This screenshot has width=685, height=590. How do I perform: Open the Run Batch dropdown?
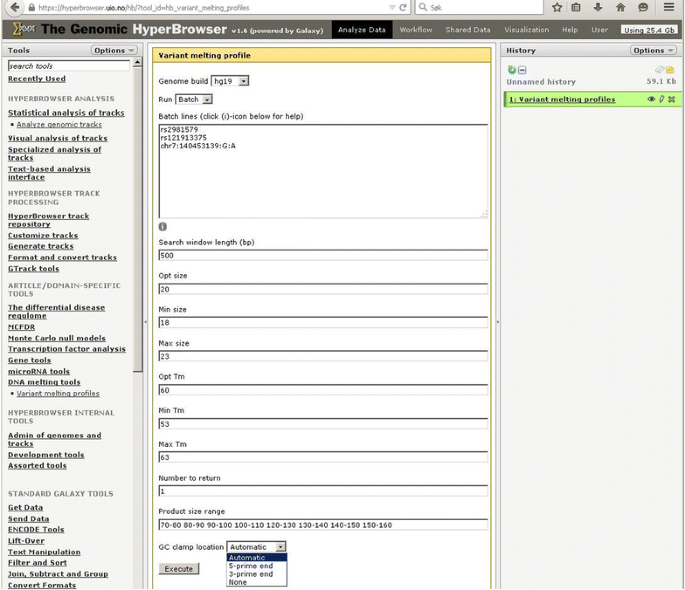(x=194, y=100)
